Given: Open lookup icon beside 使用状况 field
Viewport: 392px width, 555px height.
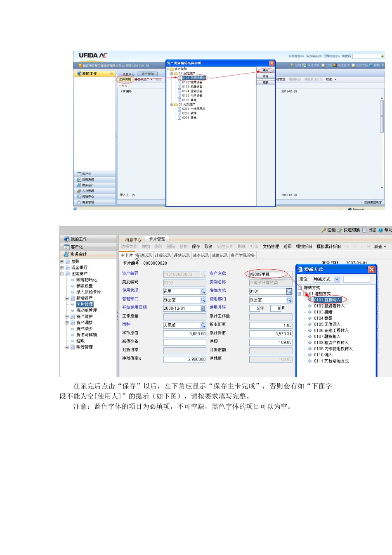Looking at the screenshot, I should [x=203, y=292].
